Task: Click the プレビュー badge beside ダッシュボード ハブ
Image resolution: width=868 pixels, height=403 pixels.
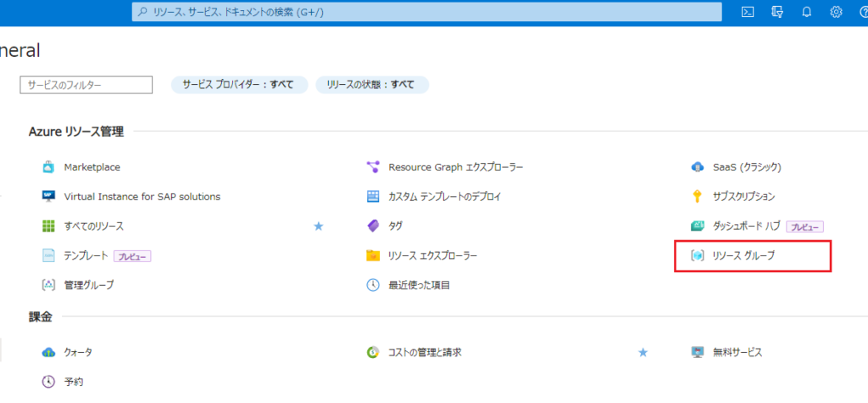Action: 805,227
